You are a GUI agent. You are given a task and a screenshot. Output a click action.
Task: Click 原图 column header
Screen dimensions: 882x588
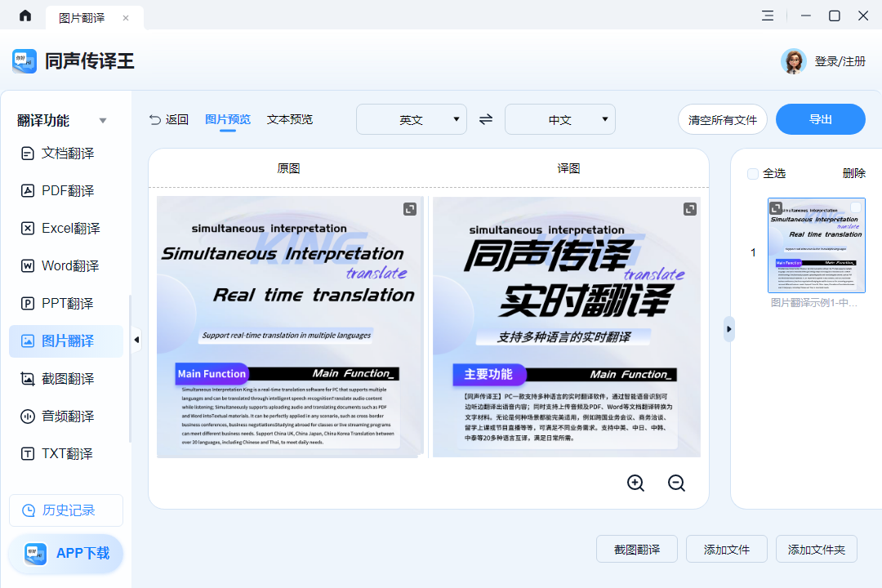[288, 168]
